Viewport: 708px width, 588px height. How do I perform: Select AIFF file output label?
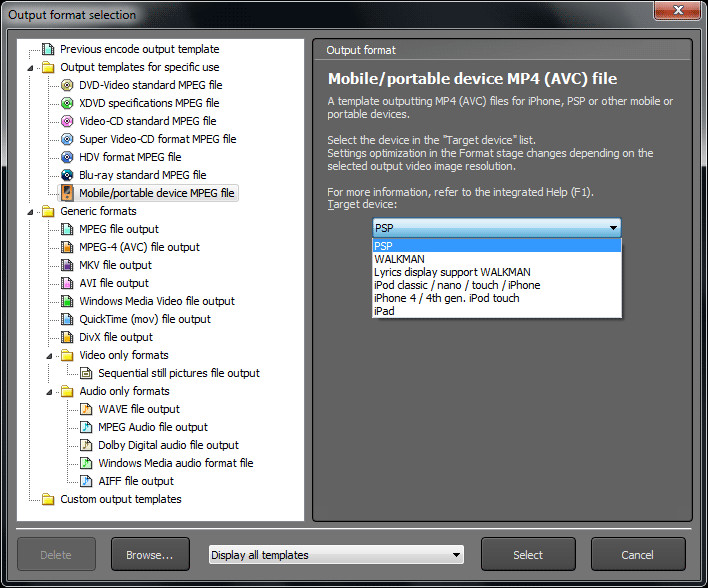coord(135,481)
